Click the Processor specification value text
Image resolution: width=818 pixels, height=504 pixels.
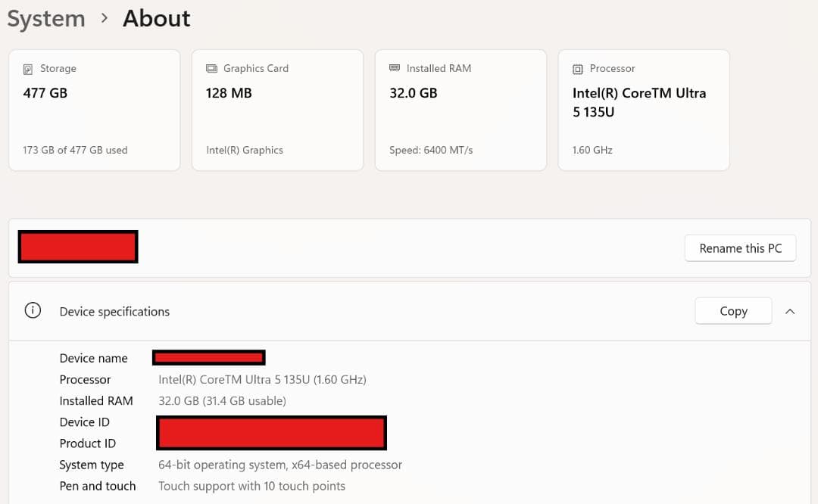coord(262,380)
